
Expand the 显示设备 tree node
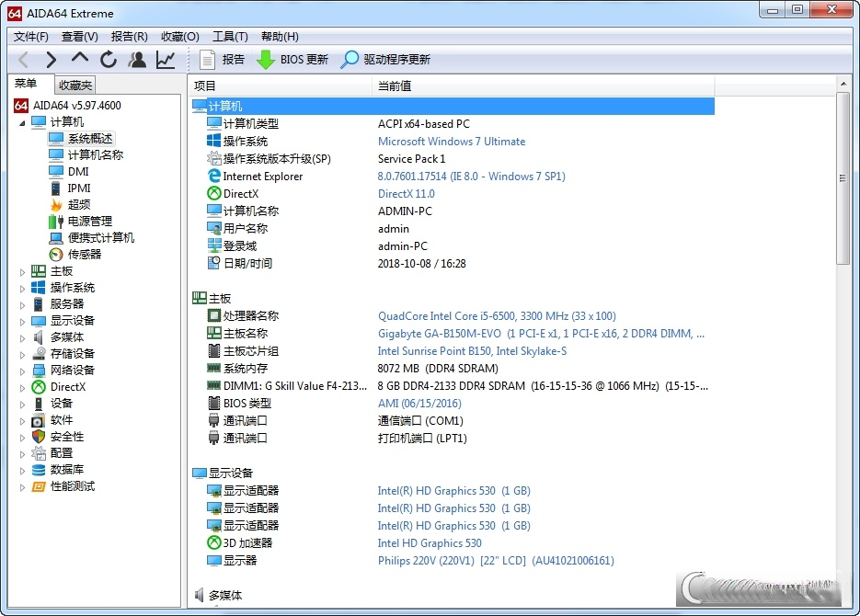[x=22, y=321]
